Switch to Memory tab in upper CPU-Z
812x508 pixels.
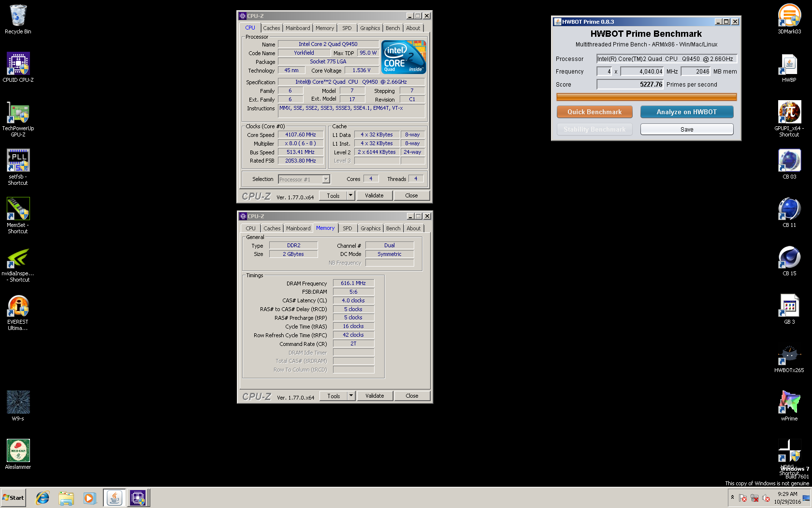(325, 28)
